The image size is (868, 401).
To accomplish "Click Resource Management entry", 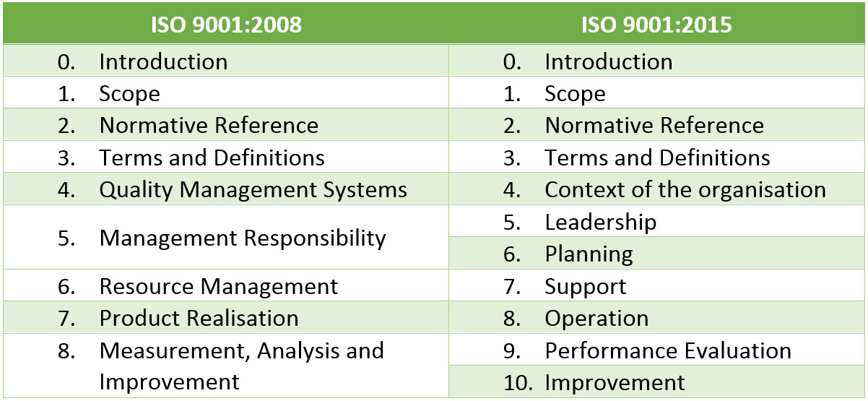I will (x=226, y=286).
